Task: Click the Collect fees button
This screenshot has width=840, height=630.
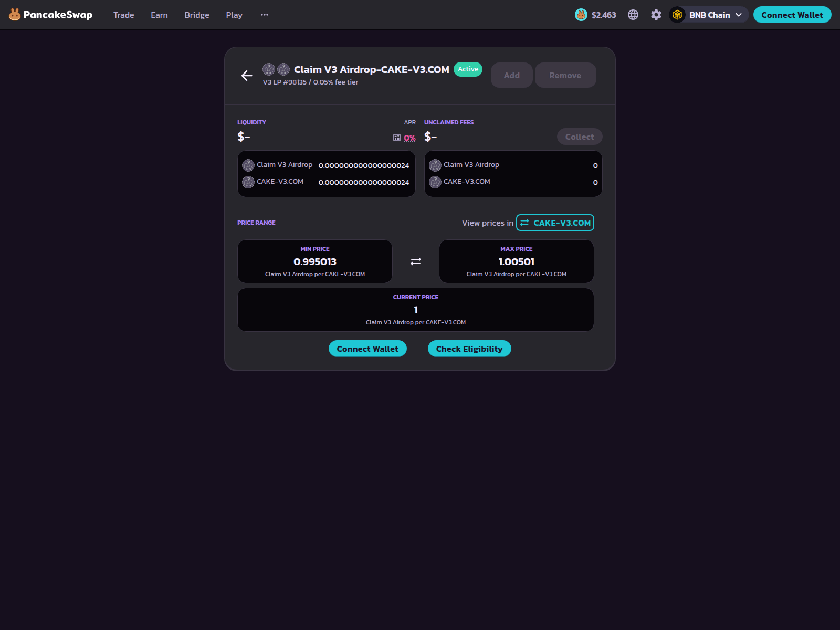Action: pos(580,136)
